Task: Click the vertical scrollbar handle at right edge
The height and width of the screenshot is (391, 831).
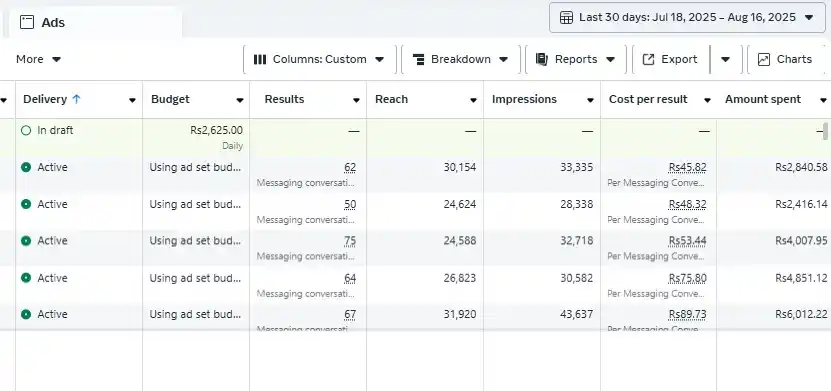Action: pyautogui.click(x=825, y=130)
